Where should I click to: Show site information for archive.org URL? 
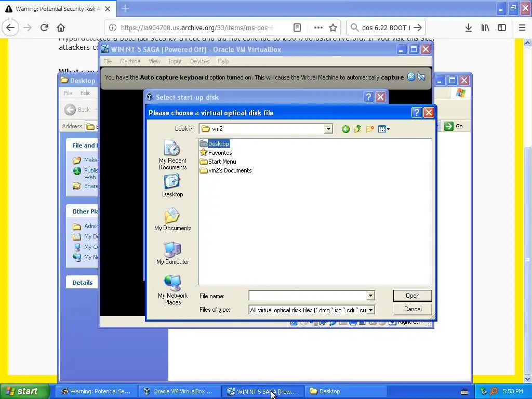(112, 28)
